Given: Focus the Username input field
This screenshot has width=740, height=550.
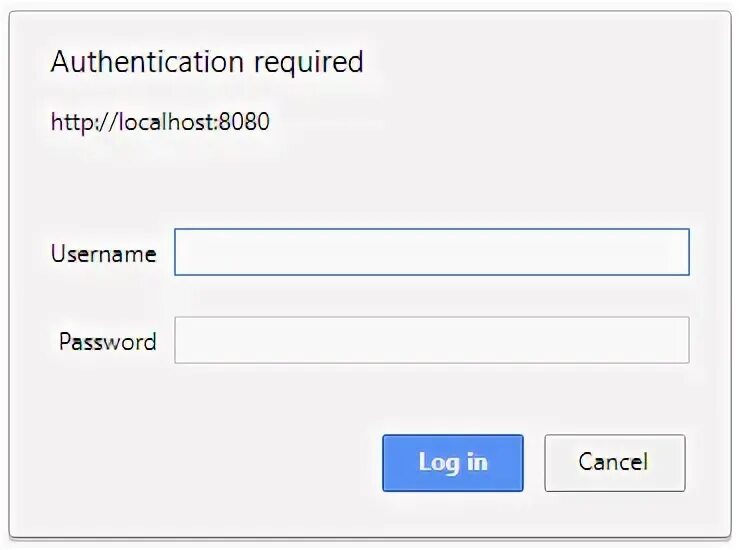Looking at the screenshot, I should (x=431, y=252).
